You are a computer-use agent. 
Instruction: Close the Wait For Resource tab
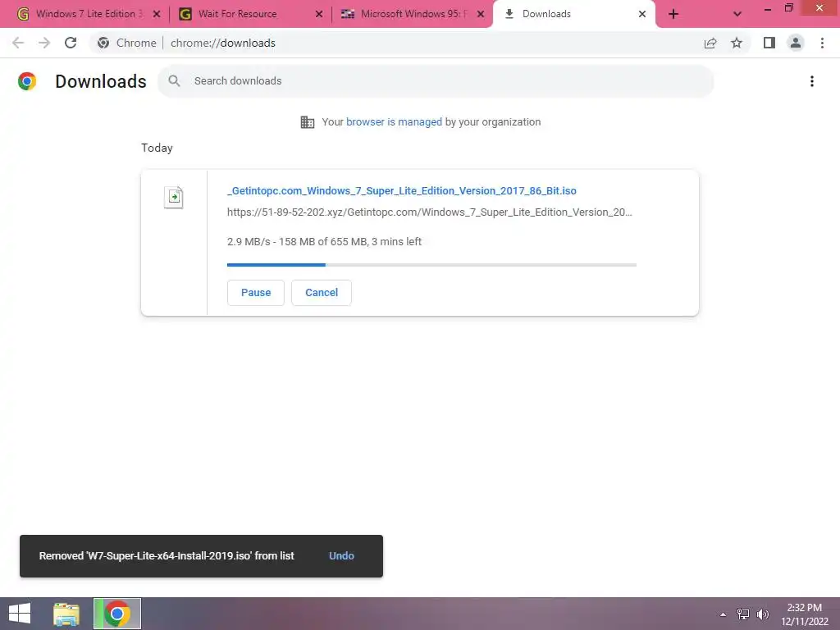pyautogui.click(x=319, y=14)
